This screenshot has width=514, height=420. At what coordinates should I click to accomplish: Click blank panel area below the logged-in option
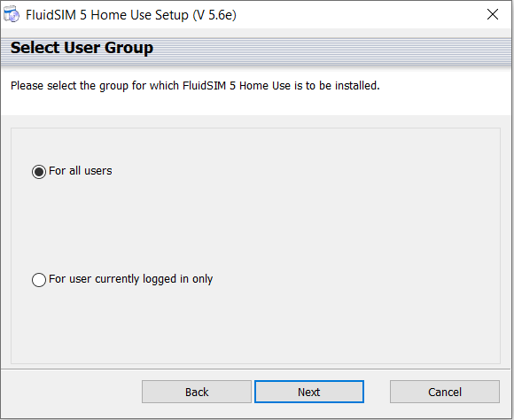256,324
